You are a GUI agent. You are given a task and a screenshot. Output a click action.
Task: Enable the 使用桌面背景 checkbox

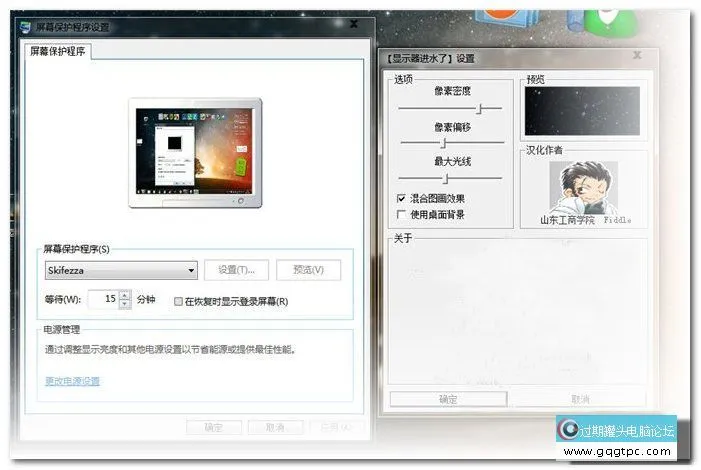pos(402,214)
